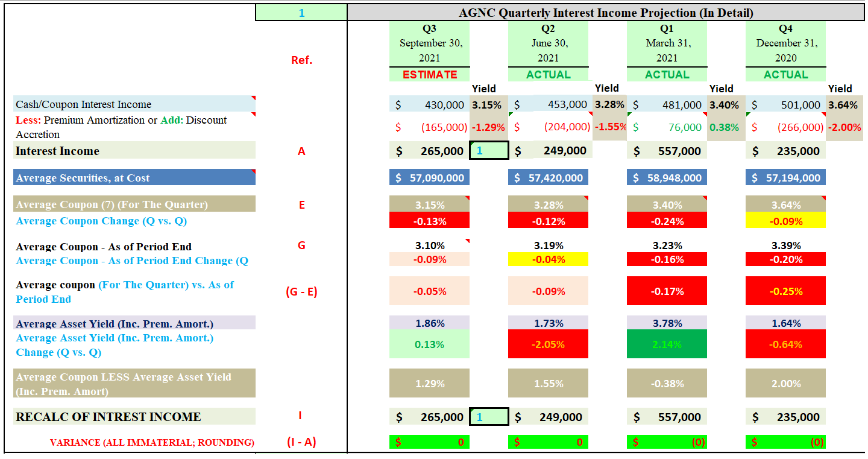868x459 pixels.
Task: Click the green header cell with "1" above Ref.
Action: pyautogui.click(x=301, y=13)
